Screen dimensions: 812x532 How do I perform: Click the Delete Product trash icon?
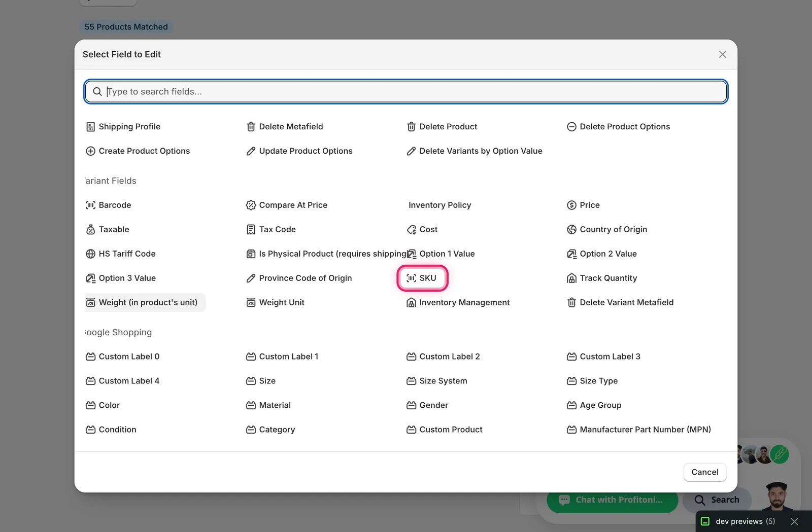pos(411,127)
